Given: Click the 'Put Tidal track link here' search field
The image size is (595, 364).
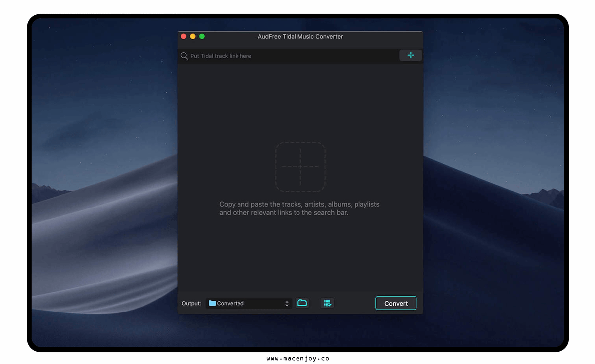Looking at the screenshot, I should 288,56.
